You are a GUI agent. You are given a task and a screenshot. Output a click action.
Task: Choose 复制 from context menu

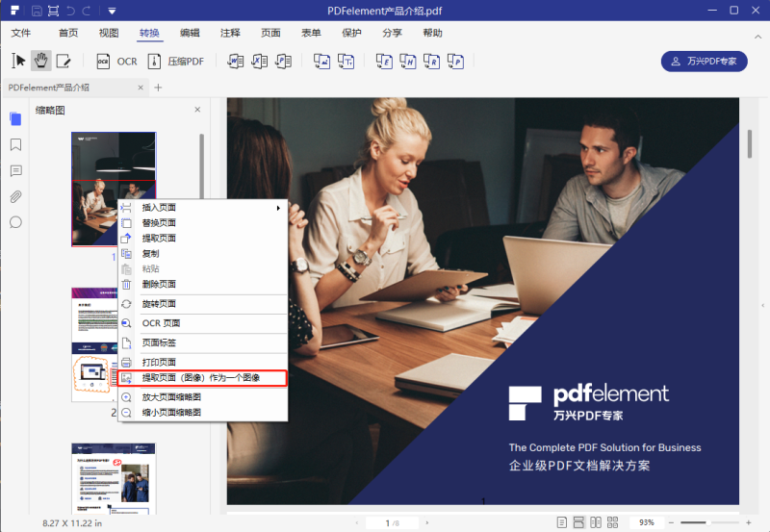(202, 254)
